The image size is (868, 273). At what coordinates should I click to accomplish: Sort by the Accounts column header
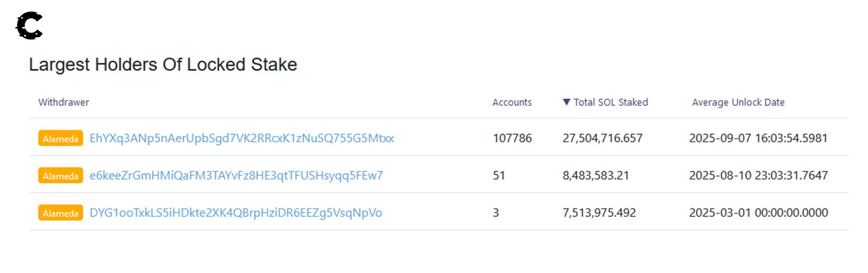point(512,102)
